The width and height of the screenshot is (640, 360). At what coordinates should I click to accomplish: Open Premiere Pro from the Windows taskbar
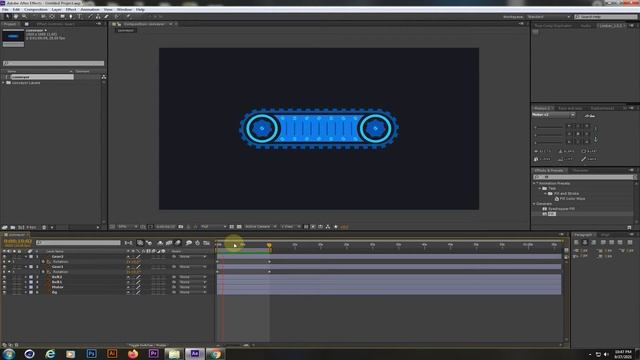[x=153, y=353]
